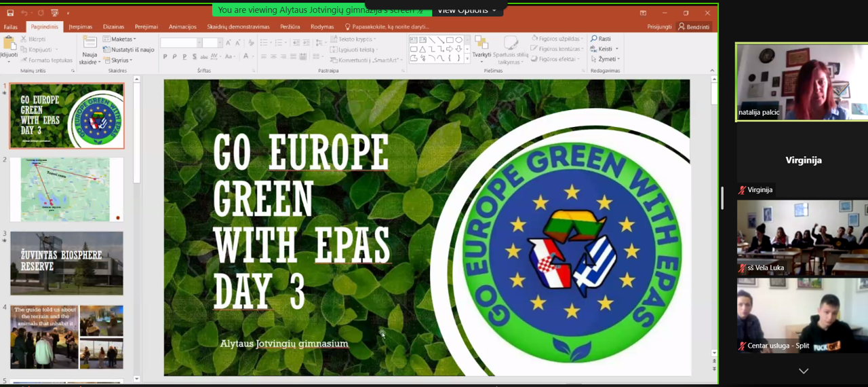Select the Rectangle shape in the shapes gallery

tap(450, 40)
